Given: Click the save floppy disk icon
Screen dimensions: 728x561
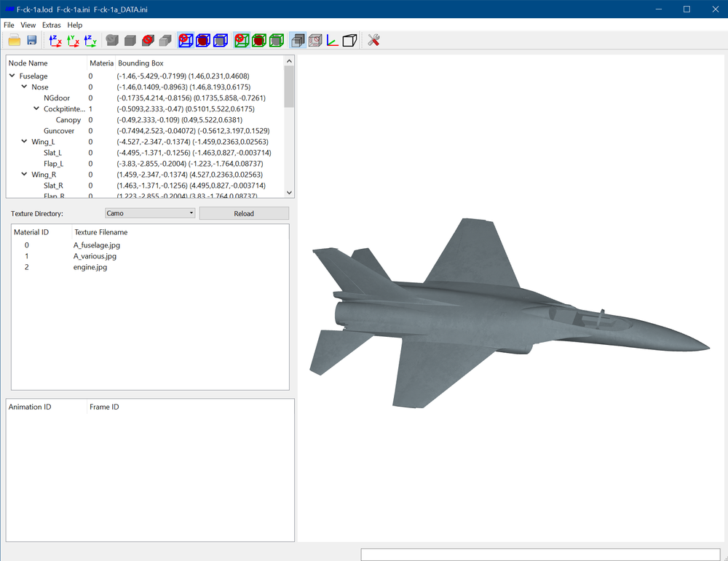Looking at the screenshot, I should click(x=31, y=40).
